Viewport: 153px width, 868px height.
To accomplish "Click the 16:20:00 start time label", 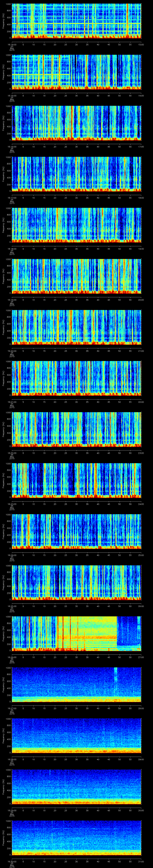I will point(12,351).
